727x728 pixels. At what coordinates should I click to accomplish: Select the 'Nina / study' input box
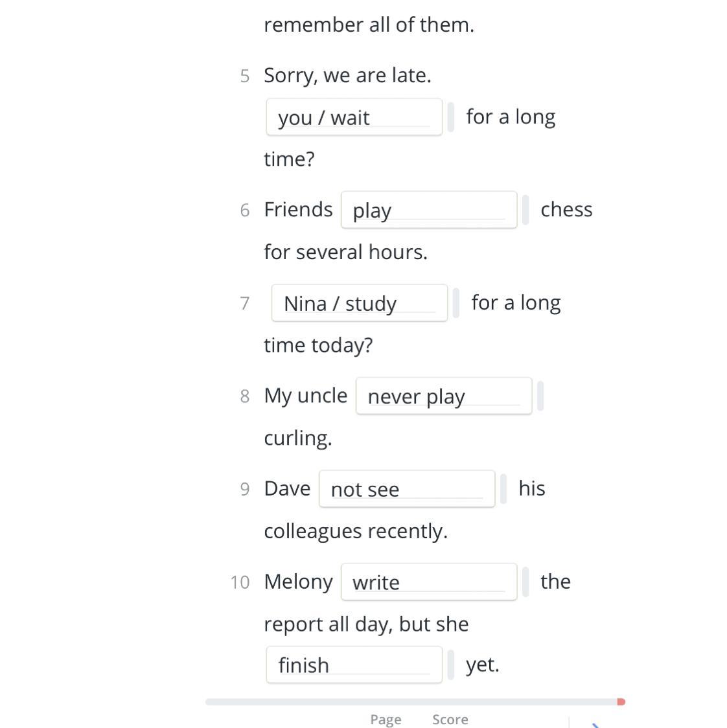point(359,303)
